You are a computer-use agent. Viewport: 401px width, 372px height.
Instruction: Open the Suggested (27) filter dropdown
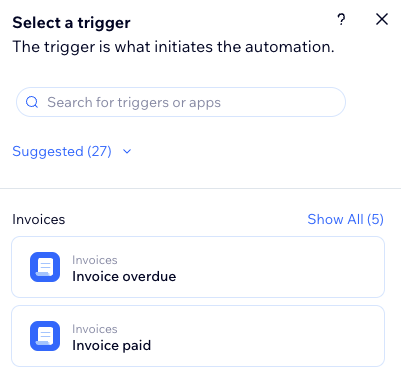click(x=72, y=151)
